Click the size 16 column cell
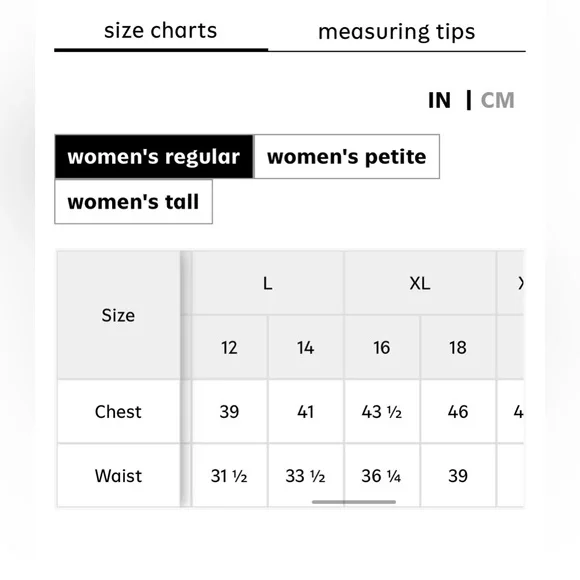Viewport: 580px width, 580px height. (x=382, y=348)
